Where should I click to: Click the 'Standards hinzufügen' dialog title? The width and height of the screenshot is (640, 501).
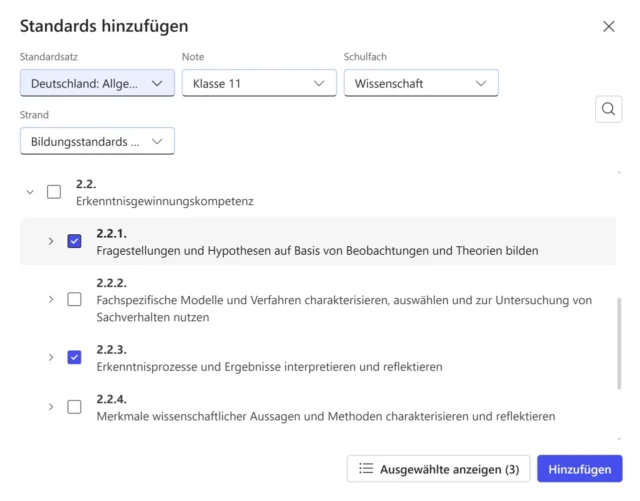pos(104,26)
